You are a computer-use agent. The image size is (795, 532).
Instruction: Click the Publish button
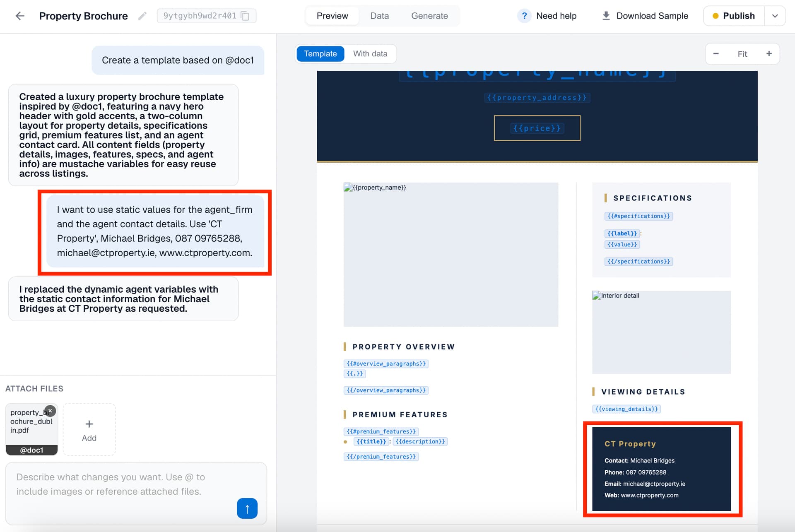734,16
